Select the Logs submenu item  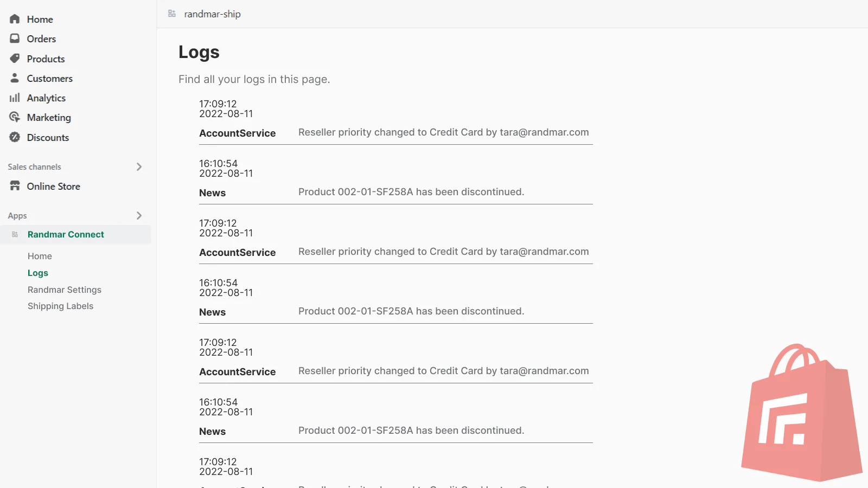(38, 273)
